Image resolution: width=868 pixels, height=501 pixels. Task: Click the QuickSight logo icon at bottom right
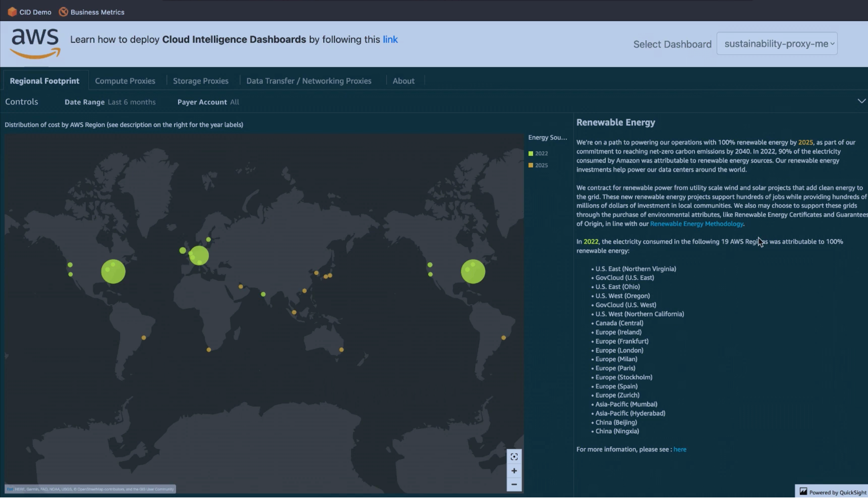click(x=803, y=491)
